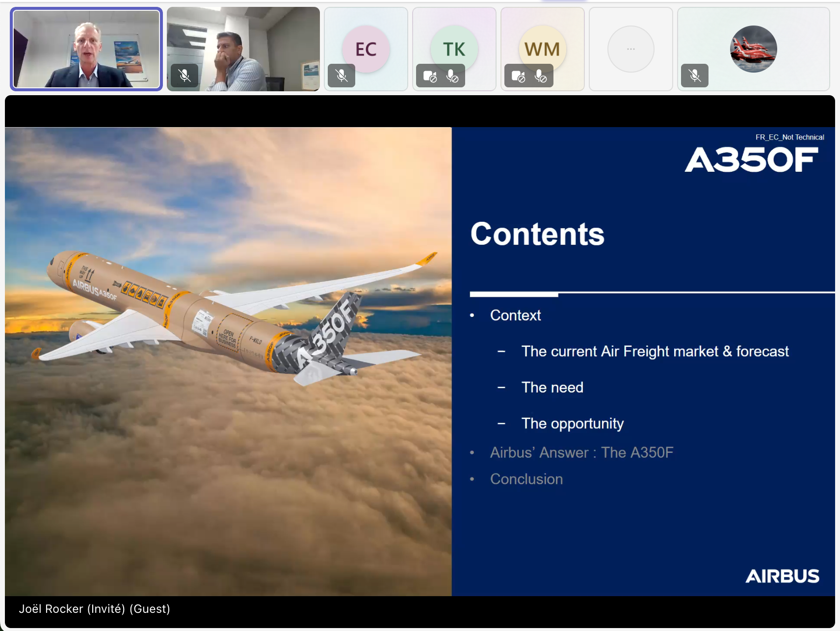Image resolution: width=840 pixels, height=631 pixels.
Task: Open the ellipsis overflow participant tile
Action: [x=630, y=49]
